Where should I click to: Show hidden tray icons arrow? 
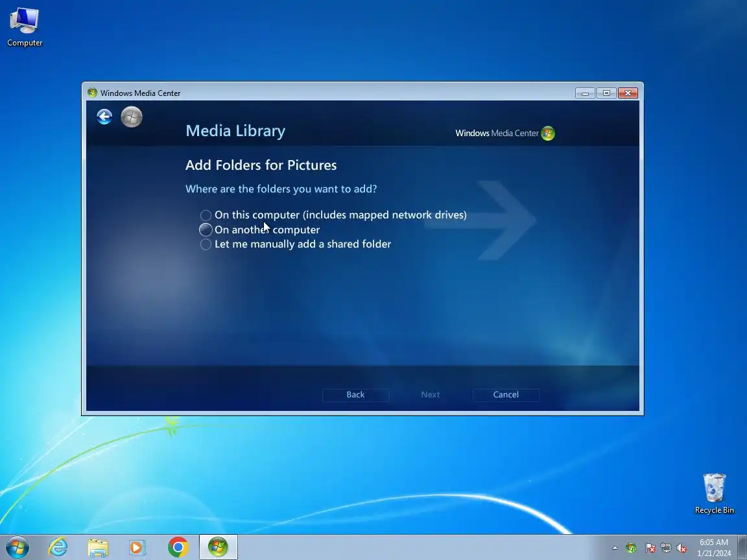pyautogui.click(x=615, y=548)
